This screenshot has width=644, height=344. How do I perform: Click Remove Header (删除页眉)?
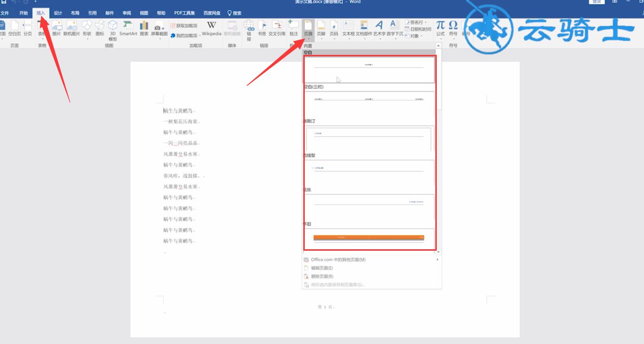click(371, 276)
